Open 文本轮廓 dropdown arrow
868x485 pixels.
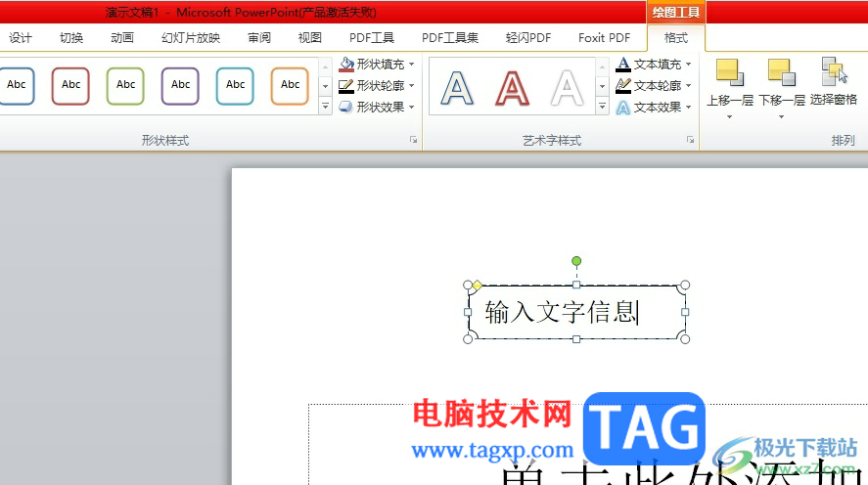click(689, 86)
